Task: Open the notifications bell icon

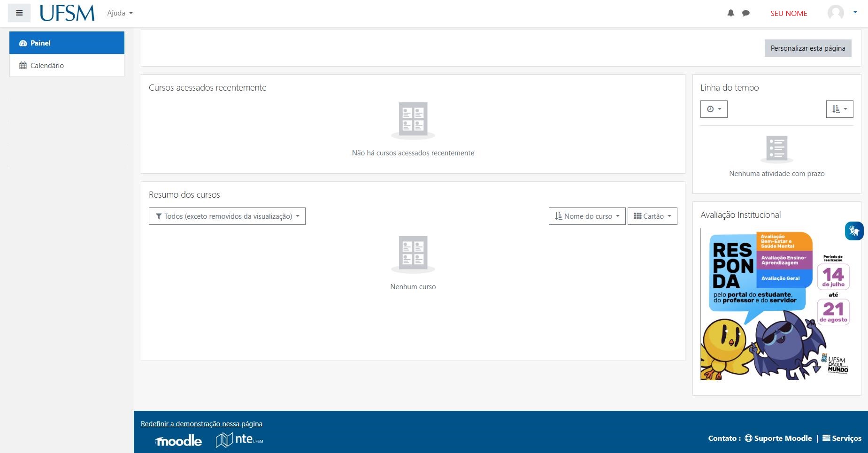Action: tap(730, 13)
